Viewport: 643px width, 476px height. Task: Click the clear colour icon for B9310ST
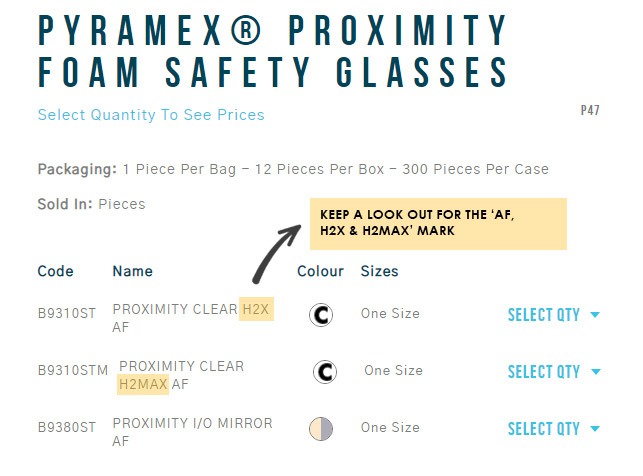pos(321,315)
